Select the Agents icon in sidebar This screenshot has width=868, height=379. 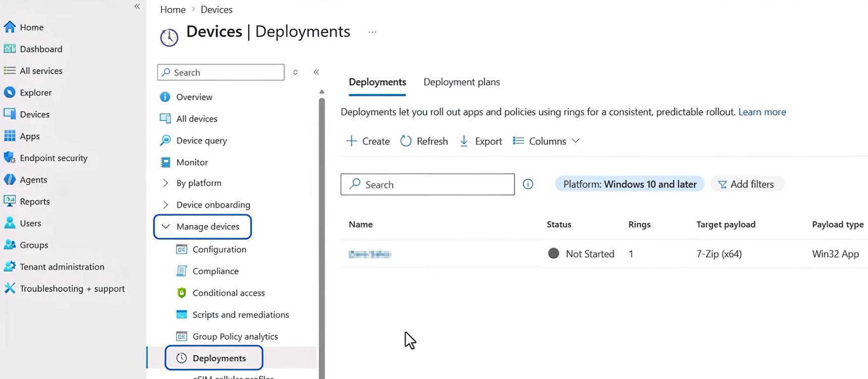(x=10, y=180)
